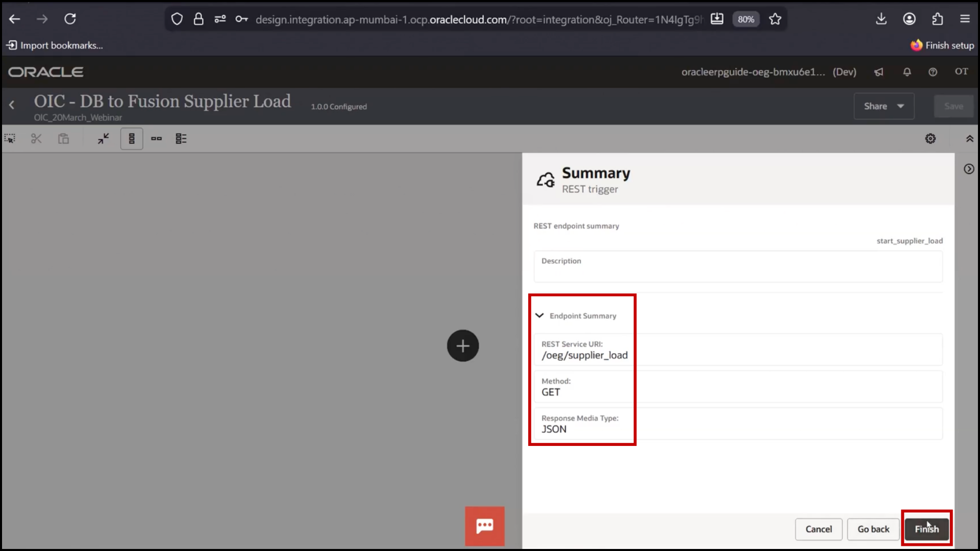Click the JSON response media type value
980x551 pixels.
pyautogui.click(x=554, y=429)
